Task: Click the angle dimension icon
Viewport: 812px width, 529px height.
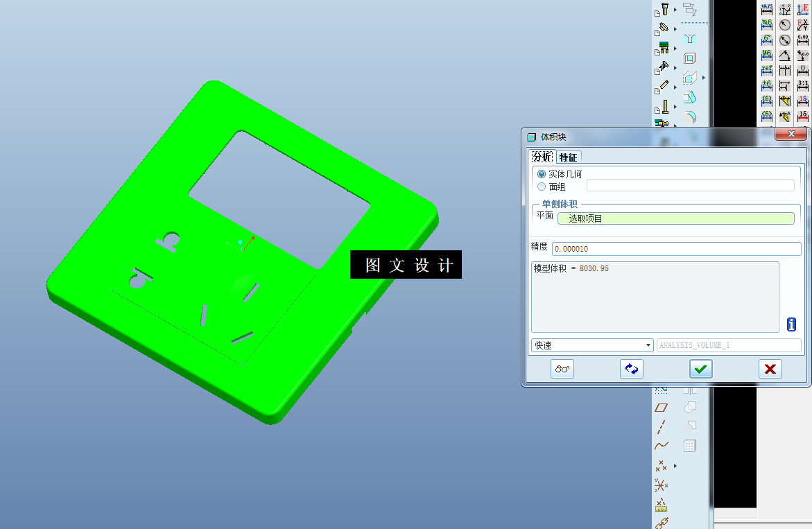Action: (x=785, y=55)
